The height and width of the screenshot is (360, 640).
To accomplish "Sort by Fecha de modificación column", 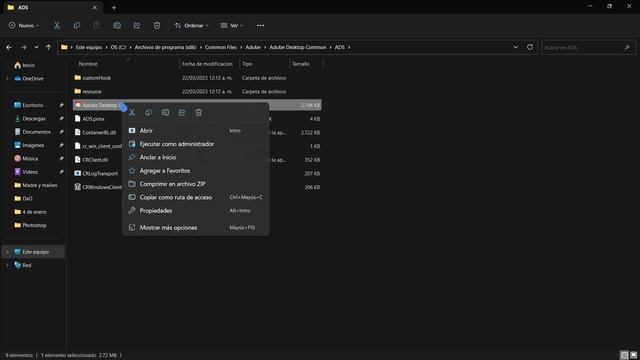I will (x=207, y=64).
